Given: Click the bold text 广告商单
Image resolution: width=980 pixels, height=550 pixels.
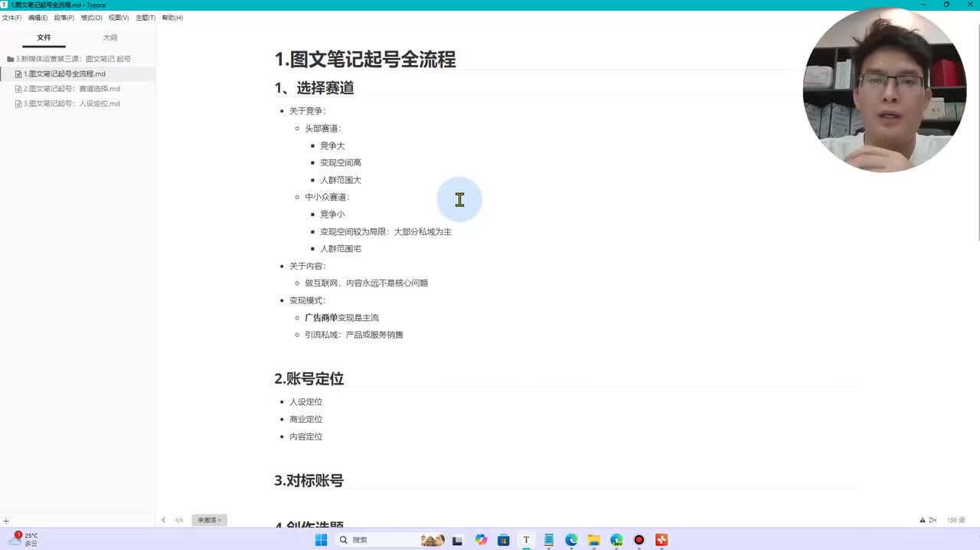Looking at the screenshot, I should 321,318.
